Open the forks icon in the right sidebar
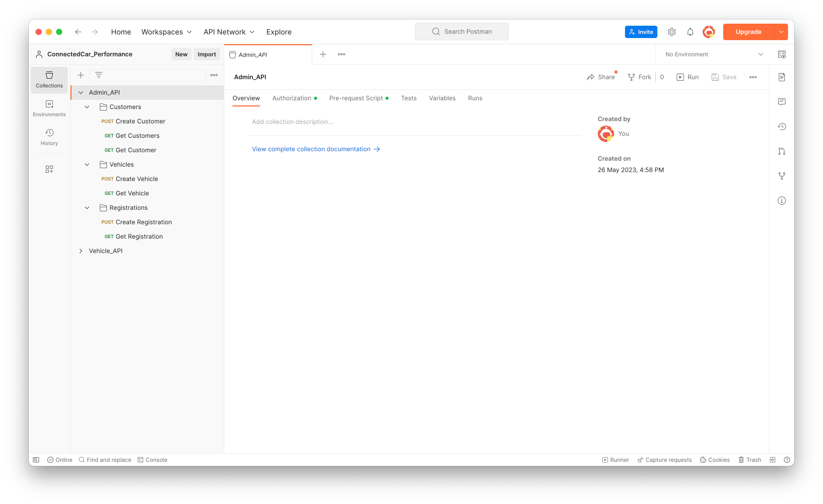This screenshot has width=823, height=504. pyautogui.click(x=782, y=176)
